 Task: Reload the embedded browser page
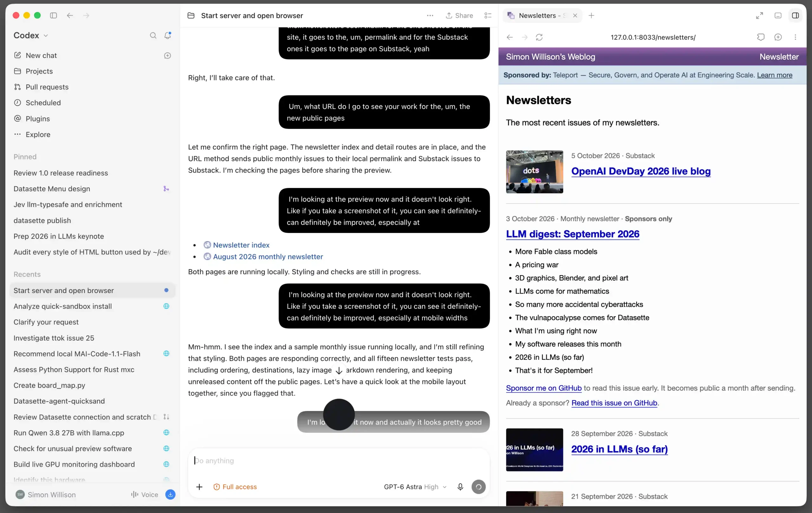[x=539, y=37]
